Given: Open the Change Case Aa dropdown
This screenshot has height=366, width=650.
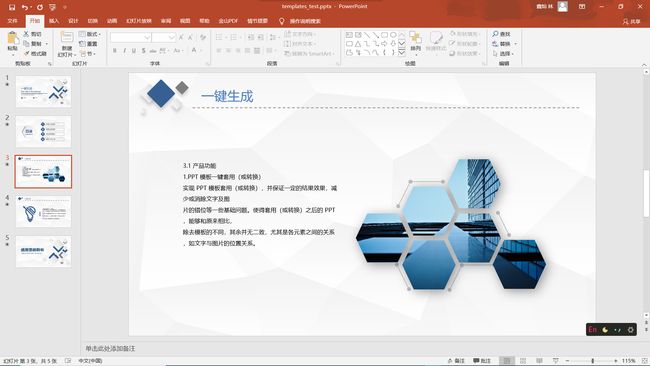Looking at the screenshot, I should 178,51.
